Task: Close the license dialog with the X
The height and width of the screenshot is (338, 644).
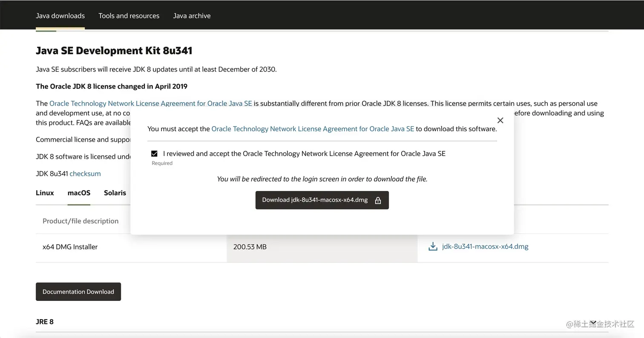Action: [x=500, y=120]
